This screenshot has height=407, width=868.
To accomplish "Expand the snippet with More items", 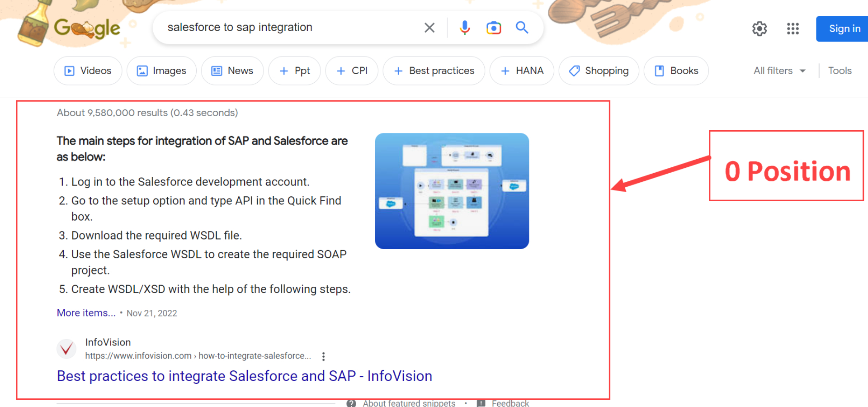I will tap(86, 312).
